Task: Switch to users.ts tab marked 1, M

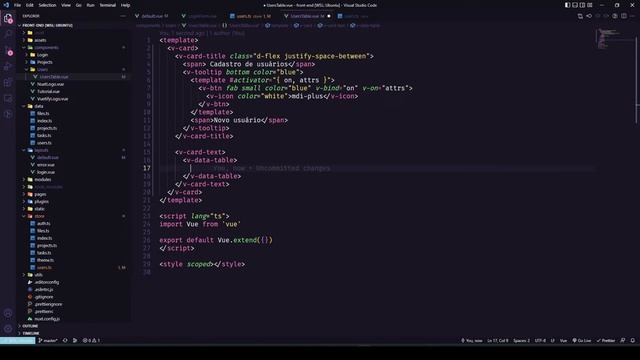Action: [x=250, y=16]
